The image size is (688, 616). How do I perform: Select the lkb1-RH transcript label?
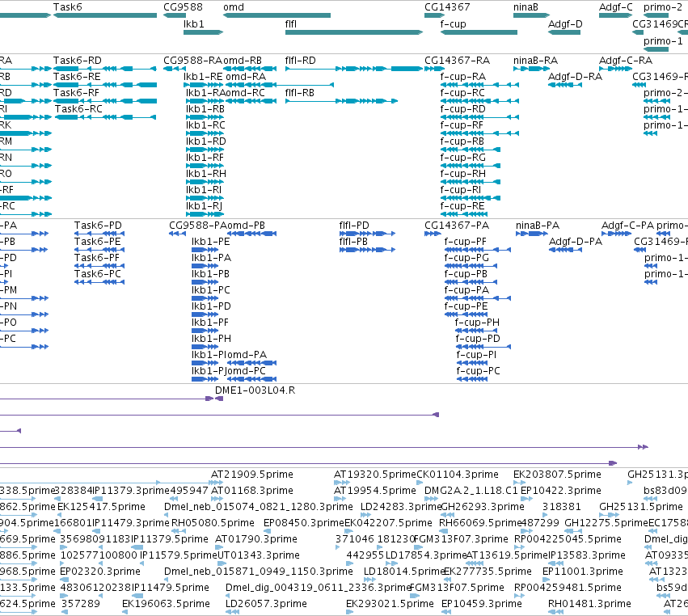point(206,174)
